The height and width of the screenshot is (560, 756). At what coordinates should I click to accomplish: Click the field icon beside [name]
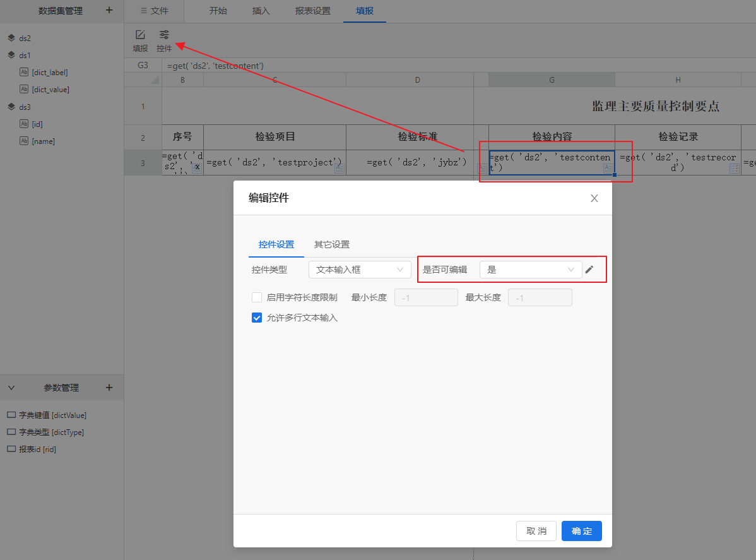(x=24, y=141)
